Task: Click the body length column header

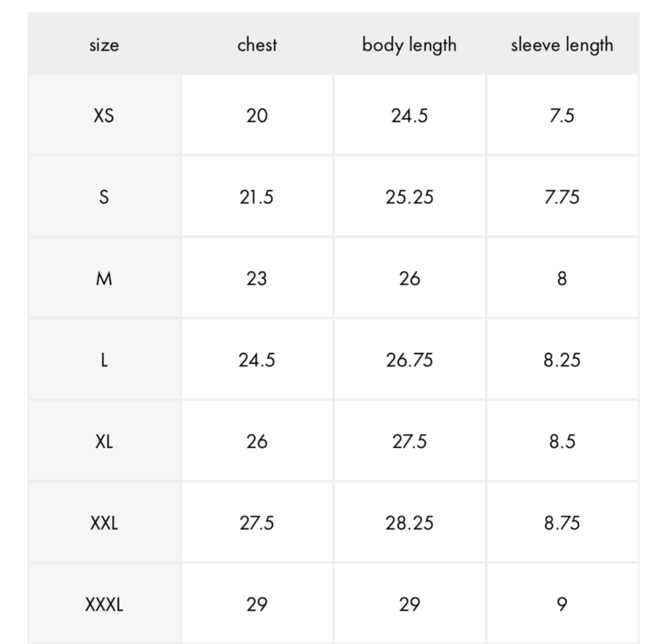Action: 410,45
